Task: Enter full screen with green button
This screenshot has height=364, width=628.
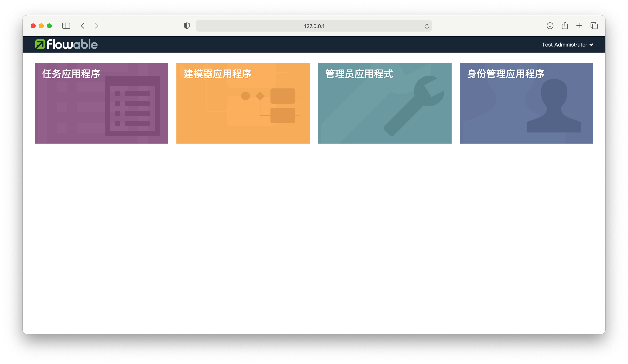Action: pyautogui.click(x=49, y=26)
